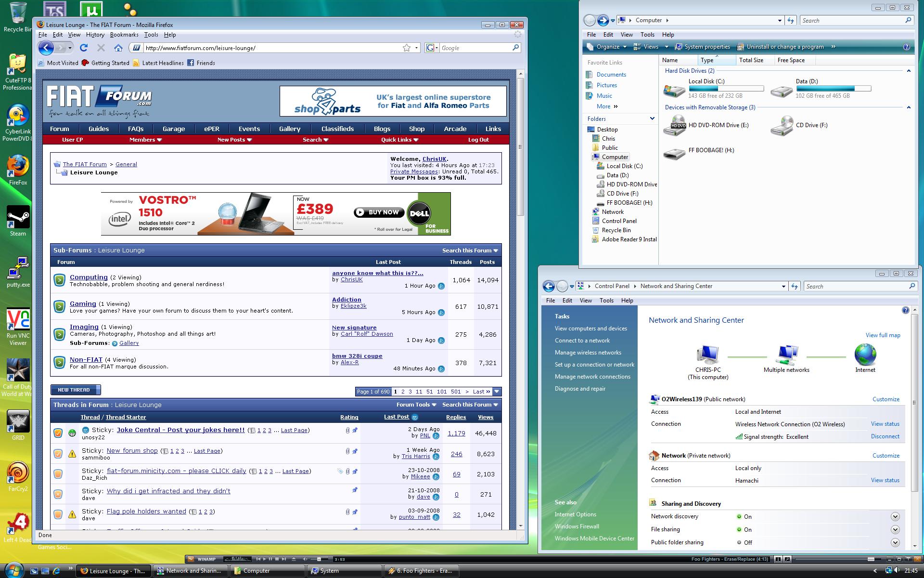Open Firefox Bookmarks menu
924x578 pixels.
[x=124, y=35]
